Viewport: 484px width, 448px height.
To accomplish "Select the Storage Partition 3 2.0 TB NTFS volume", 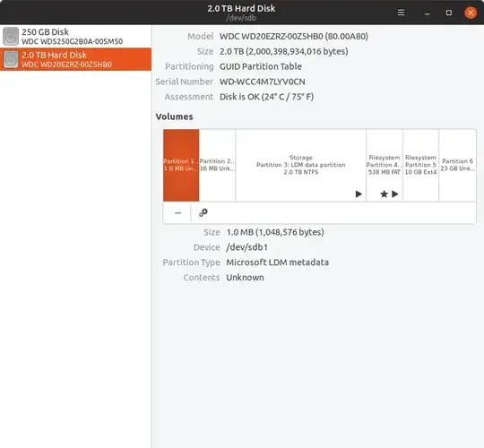I will pos(301,166).
